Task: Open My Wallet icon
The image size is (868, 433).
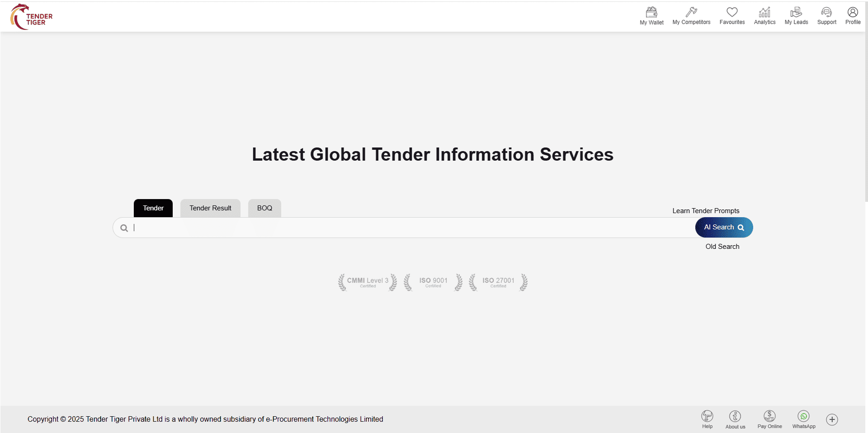Action: pos(651,13)
